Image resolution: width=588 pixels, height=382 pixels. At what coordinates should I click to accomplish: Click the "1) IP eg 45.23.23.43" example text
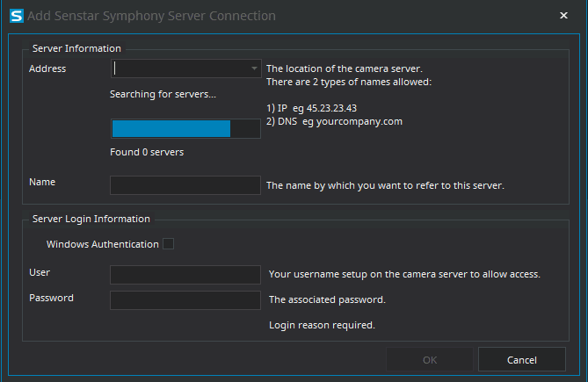312,108
